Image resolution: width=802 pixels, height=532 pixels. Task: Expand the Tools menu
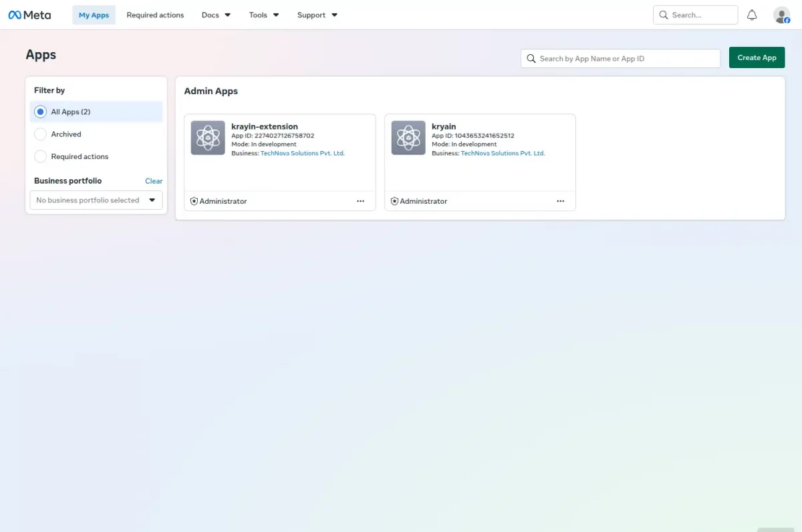pyautogui.click(x=264, y=15)
